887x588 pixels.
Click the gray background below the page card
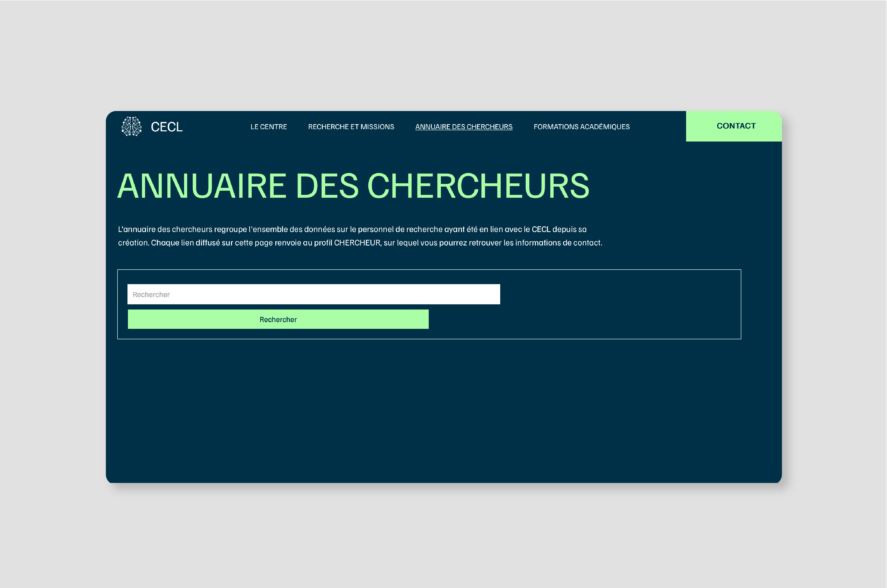tap(443, 536)
